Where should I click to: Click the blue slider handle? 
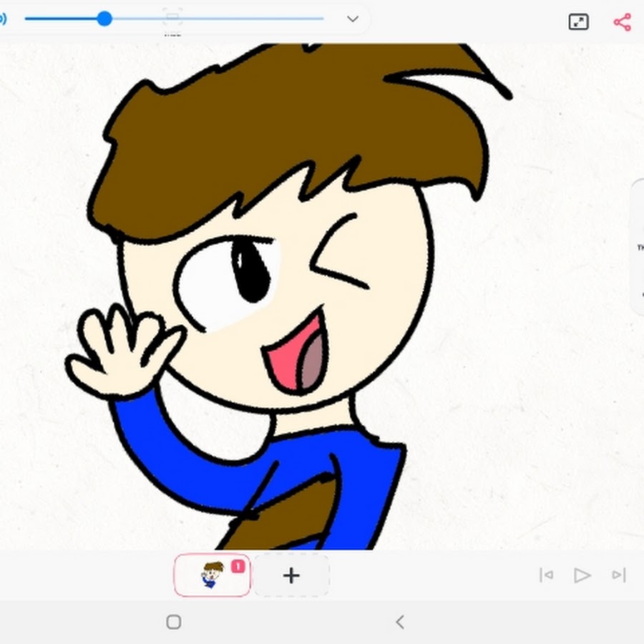coord(104,19)
